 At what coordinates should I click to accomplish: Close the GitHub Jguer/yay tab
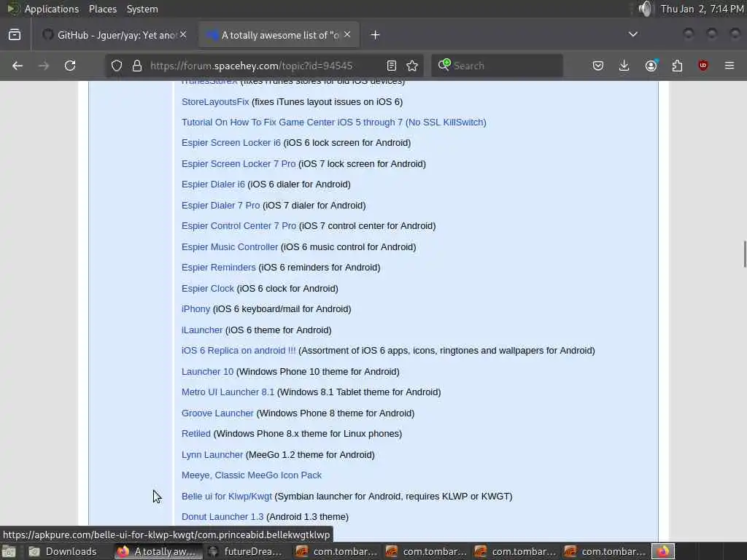tap(183, 35)
